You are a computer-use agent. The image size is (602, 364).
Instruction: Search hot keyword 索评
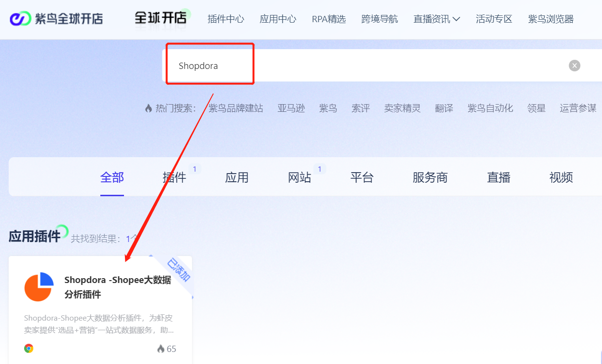(361, 108)
